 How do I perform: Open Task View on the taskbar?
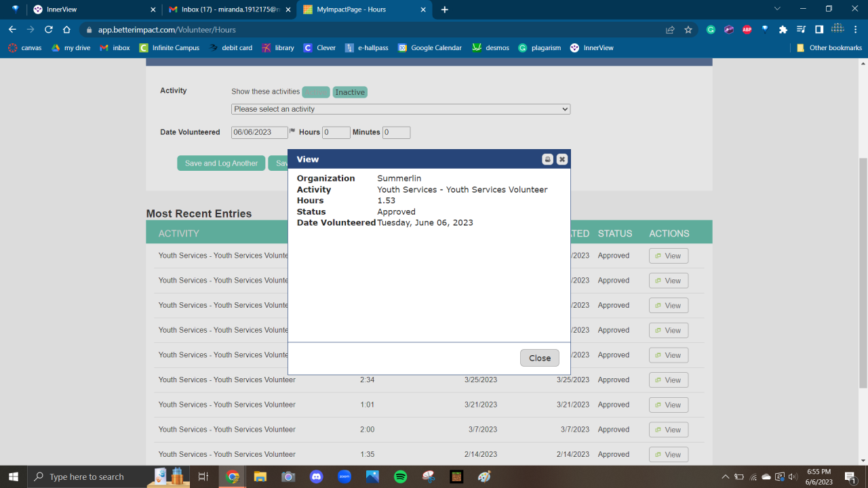coord(203,476)
